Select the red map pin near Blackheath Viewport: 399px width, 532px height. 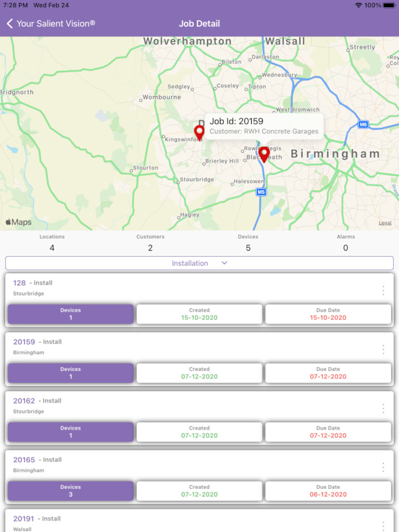[x=264, y=155]
